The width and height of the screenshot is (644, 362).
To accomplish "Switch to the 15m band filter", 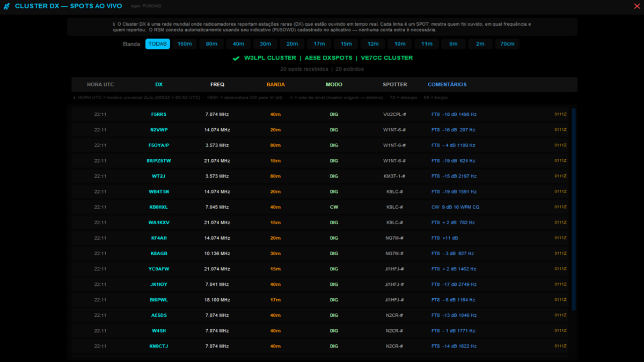I will click(x=346, y=44).
